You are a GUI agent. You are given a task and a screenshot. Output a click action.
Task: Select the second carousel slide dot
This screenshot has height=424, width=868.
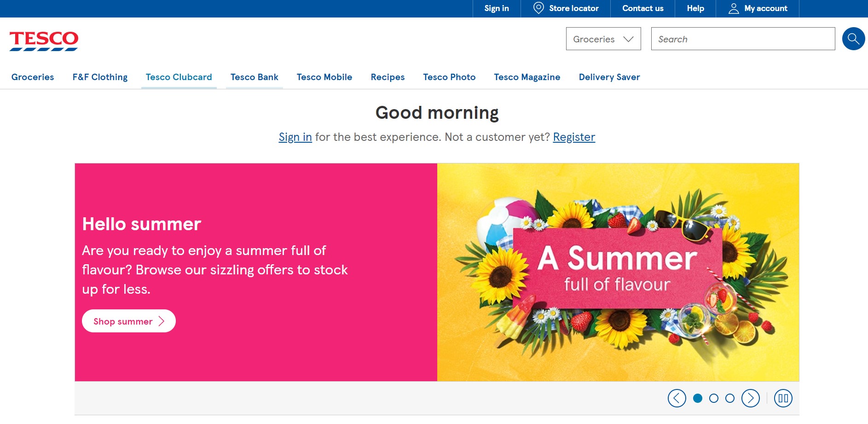[x=714, y=398]
